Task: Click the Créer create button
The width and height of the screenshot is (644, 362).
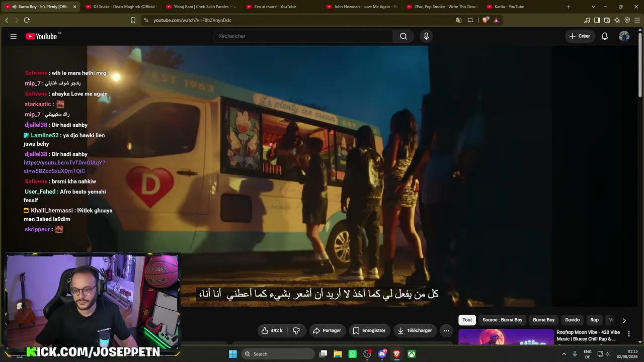Action: [580, 36]
